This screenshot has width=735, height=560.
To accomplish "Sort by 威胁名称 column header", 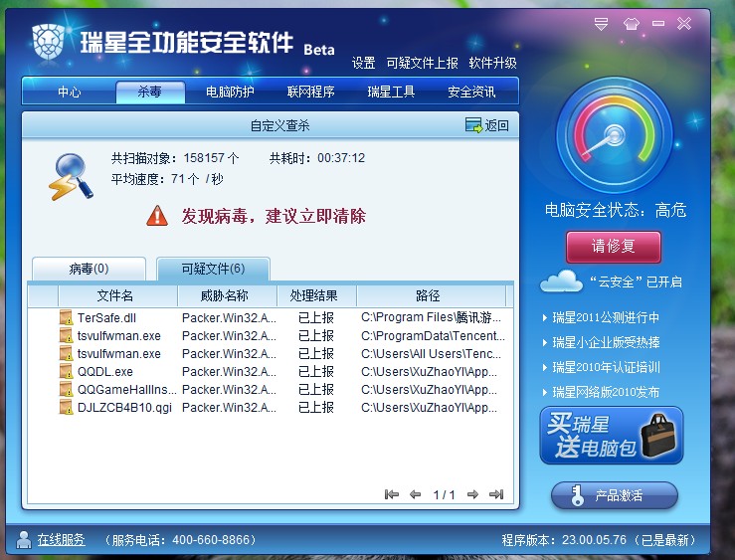I will [227, 295].
